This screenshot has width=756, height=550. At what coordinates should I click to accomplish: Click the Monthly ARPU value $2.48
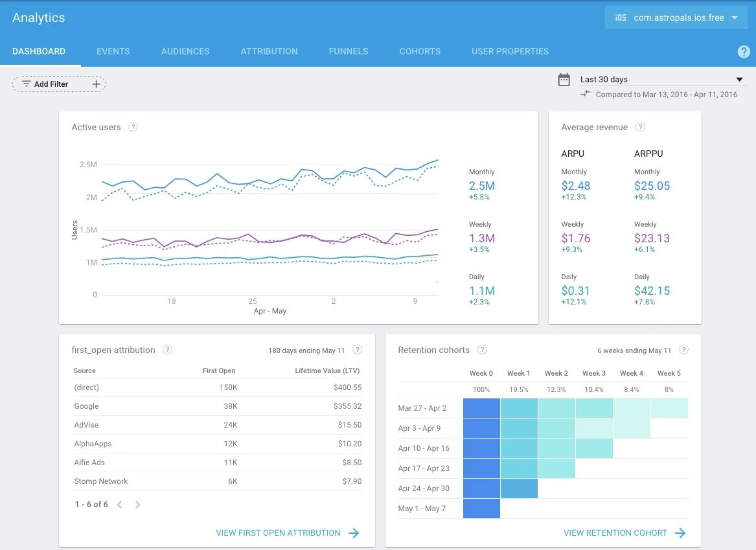tap(576, 185)
